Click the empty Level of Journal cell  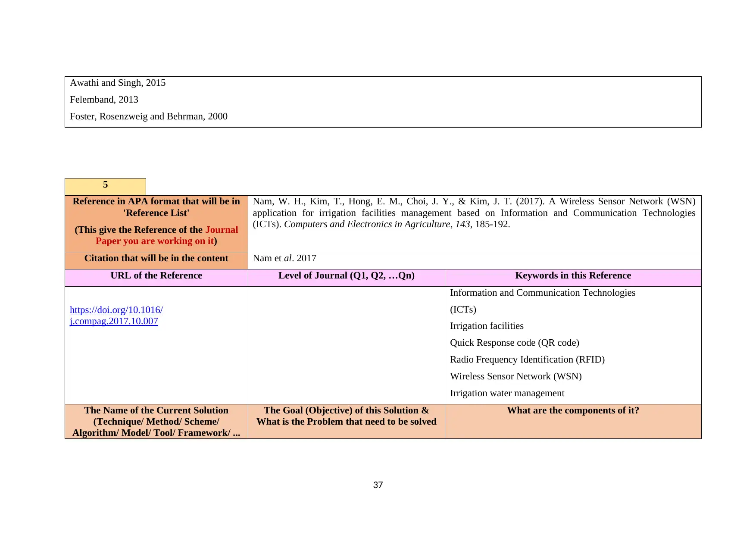tap(347, 345)
